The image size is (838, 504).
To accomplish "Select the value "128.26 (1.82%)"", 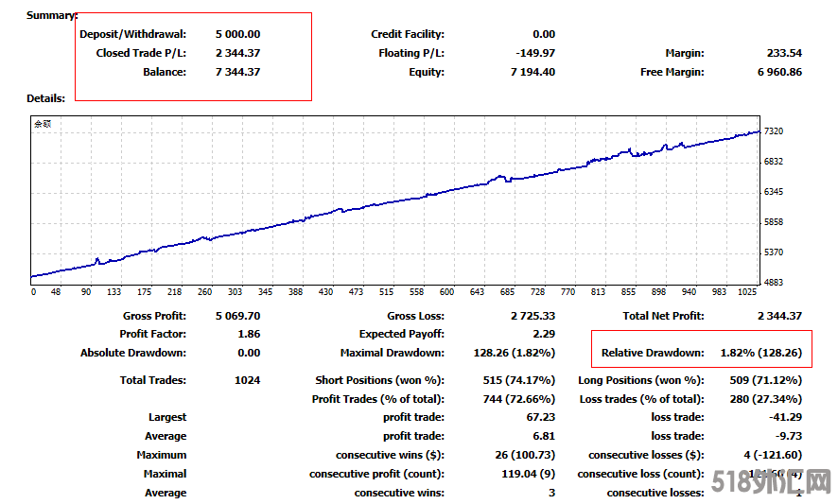I will [x=515, y=353].
